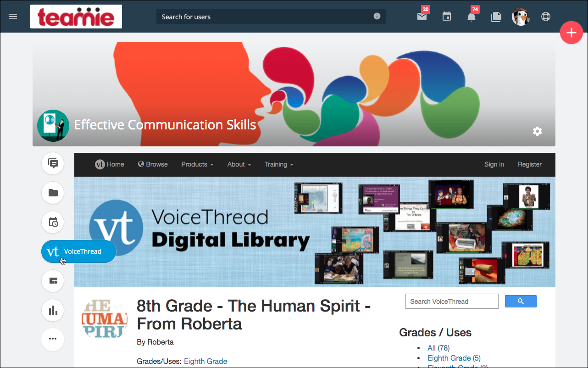Open the posts discussion sidebar icon
Screen dimensions: 588x368
click(53, 164)
